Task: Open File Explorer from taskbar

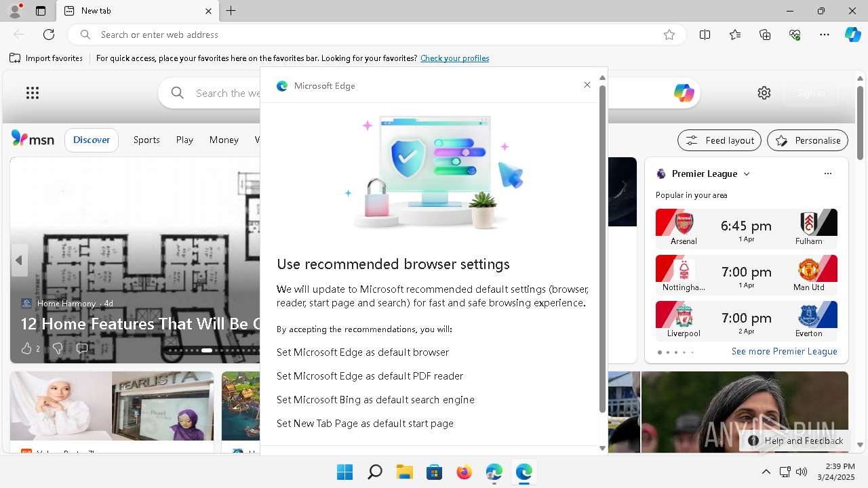Action: (404, 472)
